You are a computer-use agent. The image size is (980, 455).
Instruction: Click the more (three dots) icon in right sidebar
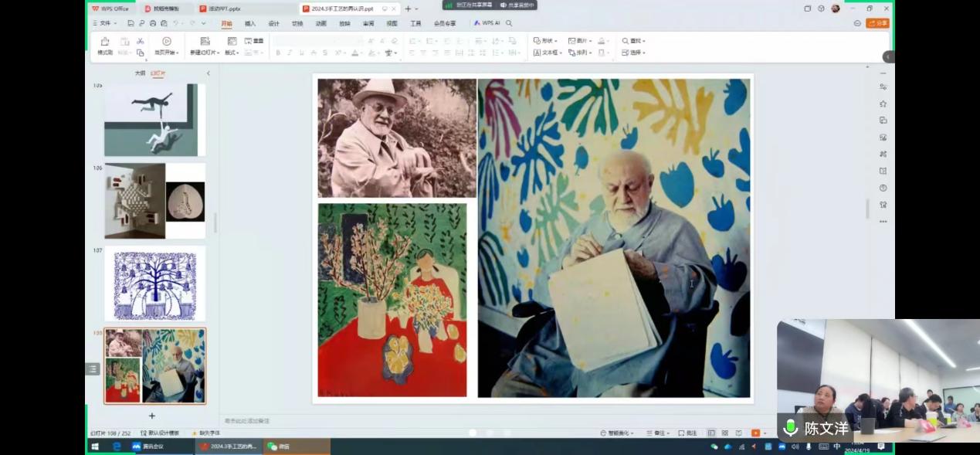point(883,222)
